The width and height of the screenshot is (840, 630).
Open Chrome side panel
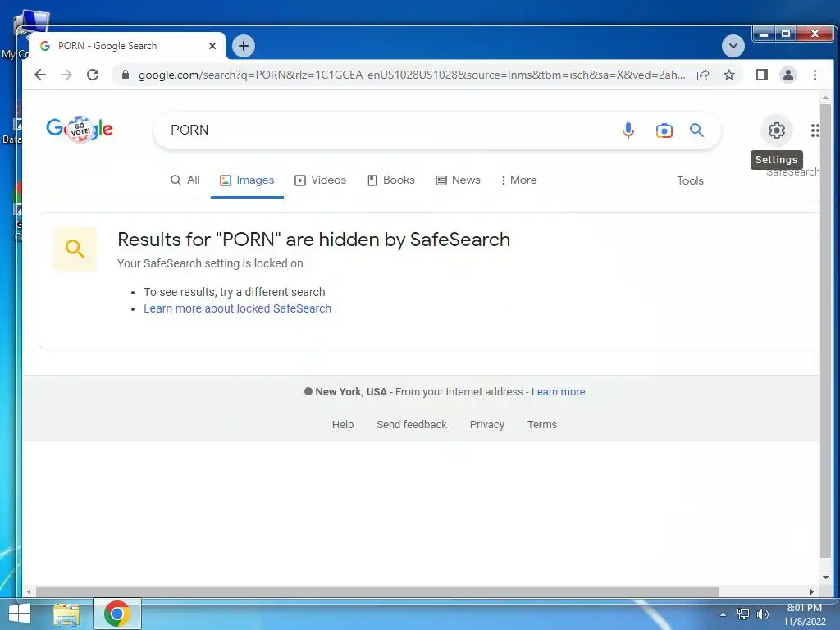pos(762,75)
